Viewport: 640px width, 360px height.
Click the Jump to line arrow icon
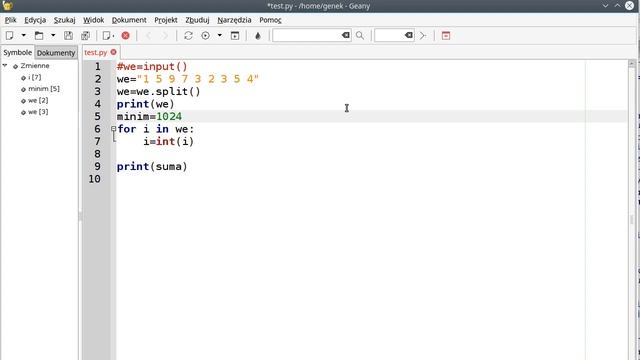pos(423,36)
